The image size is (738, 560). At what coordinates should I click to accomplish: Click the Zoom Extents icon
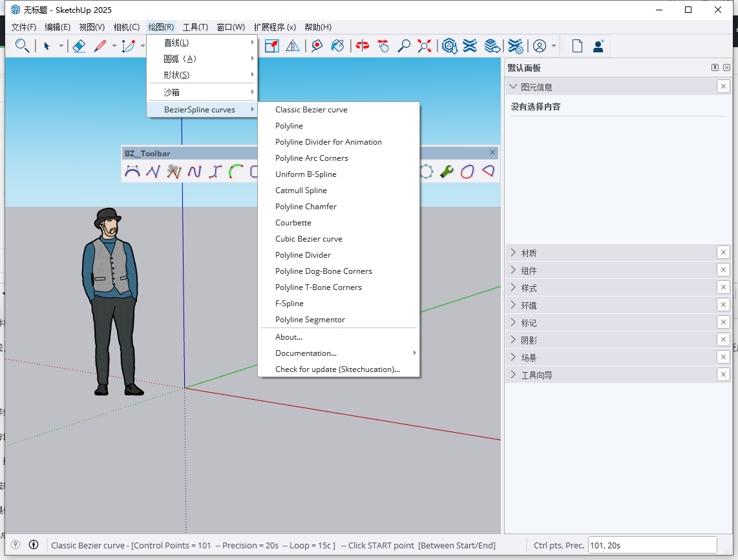425,46
